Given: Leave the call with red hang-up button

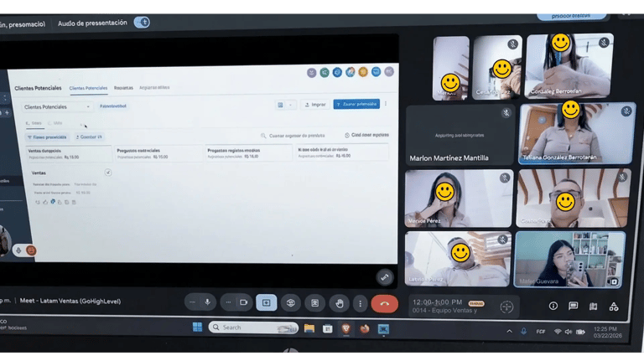Looking at the screenshot, I should click(384, 304).
